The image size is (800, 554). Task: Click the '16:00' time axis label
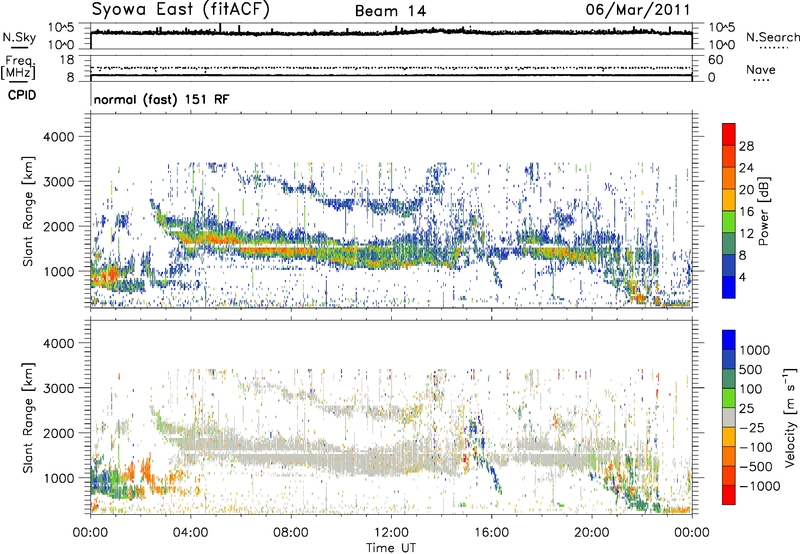coord(492,533)
